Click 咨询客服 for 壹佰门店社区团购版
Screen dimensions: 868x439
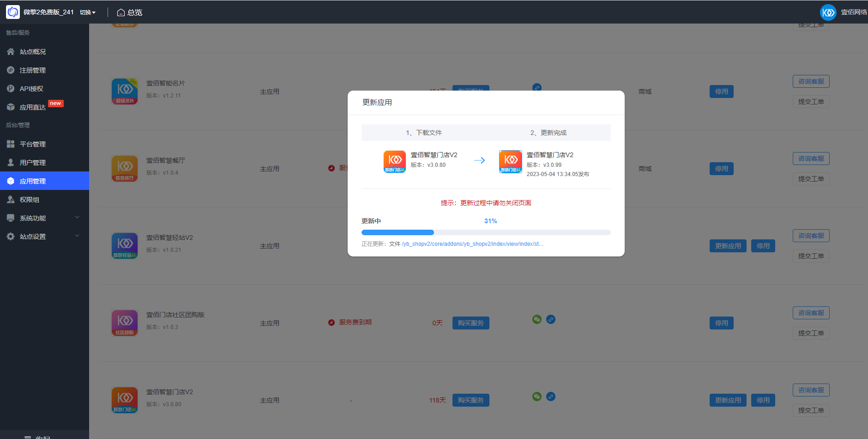point(811,313)
